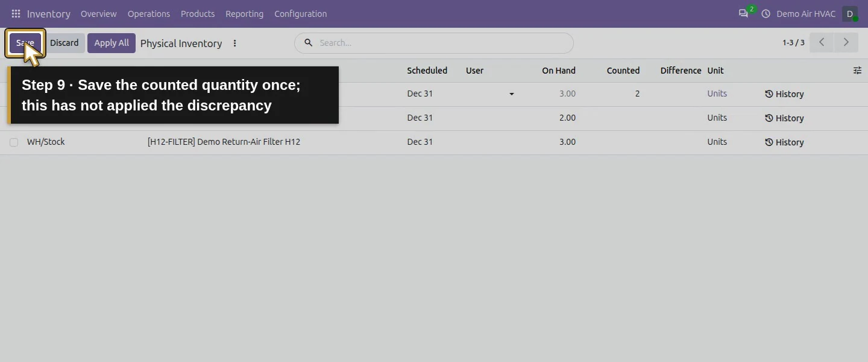Click the Inventory app title

coord(49,14)
